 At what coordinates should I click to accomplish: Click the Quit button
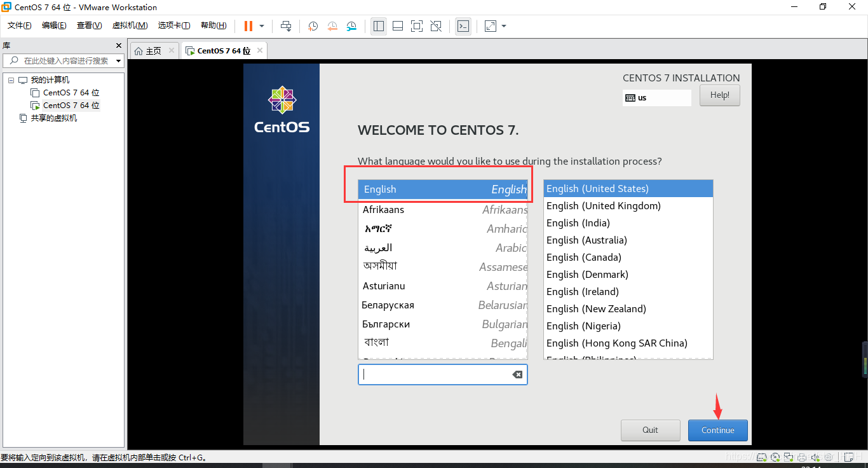click(651, 430)
